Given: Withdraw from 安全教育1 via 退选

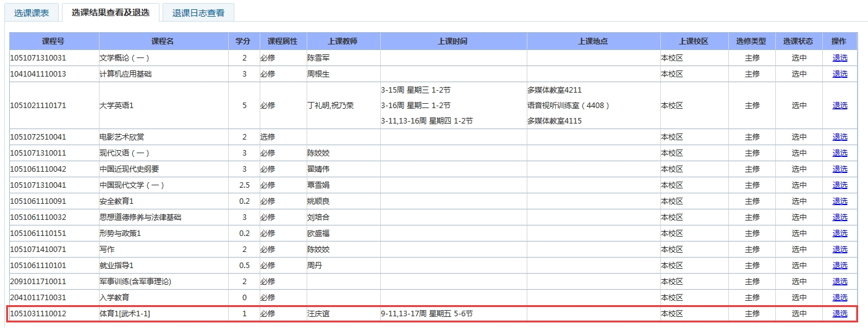Looking at the screenshot, I should (840, 201).
